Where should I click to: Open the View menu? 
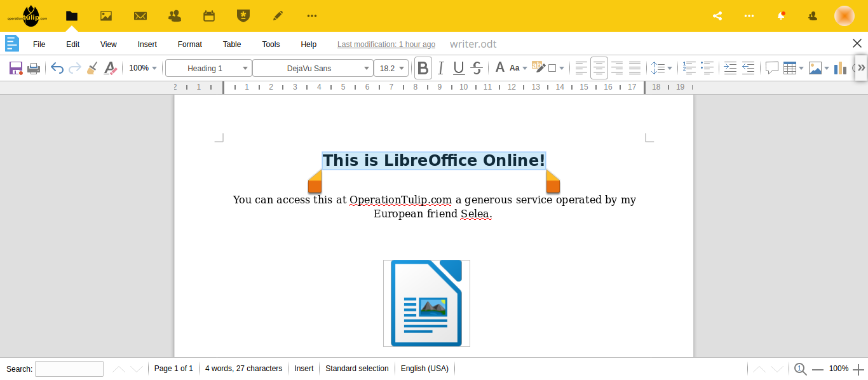coord(109,44)
